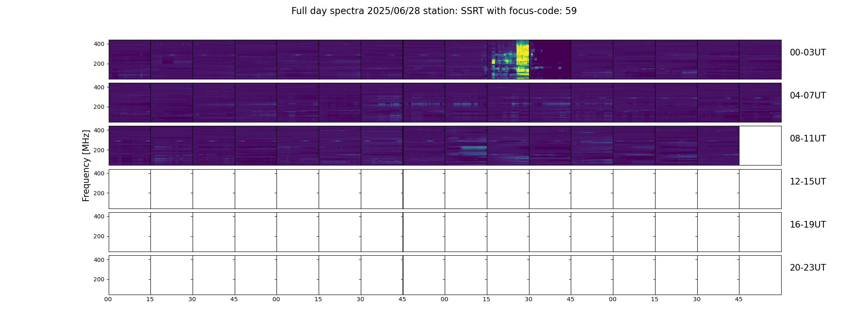Click the bright yellow burst in 00-03UT spectrum
Image resolution: width=868 pixels, height=331 pixels.
[523, 60]
